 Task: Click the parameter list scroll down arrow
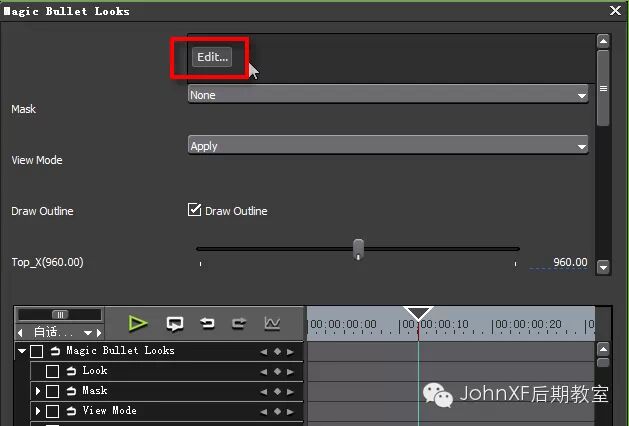(x=603, y=267)
